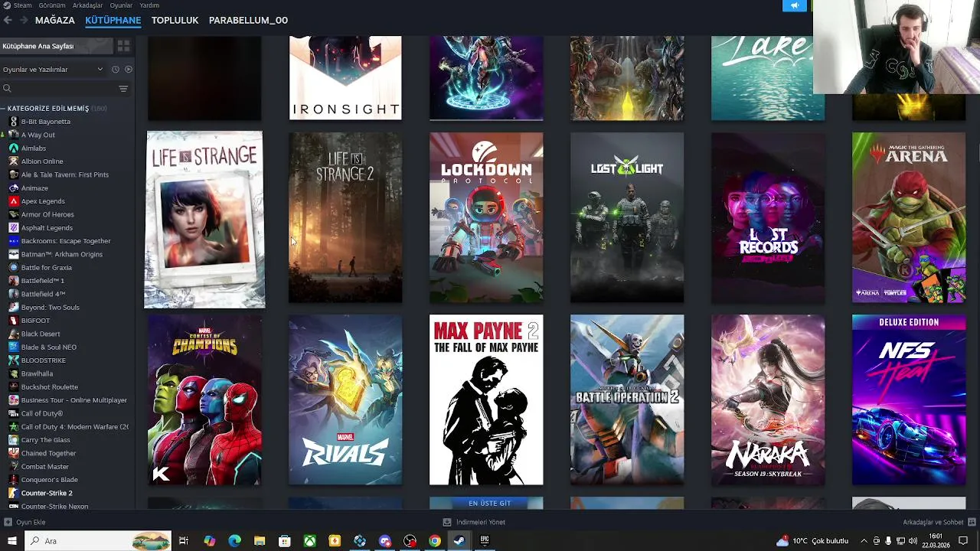Viewport: 980px width, 551px height.
Task: Open advanced filter options icon
Action: [123, 89]
